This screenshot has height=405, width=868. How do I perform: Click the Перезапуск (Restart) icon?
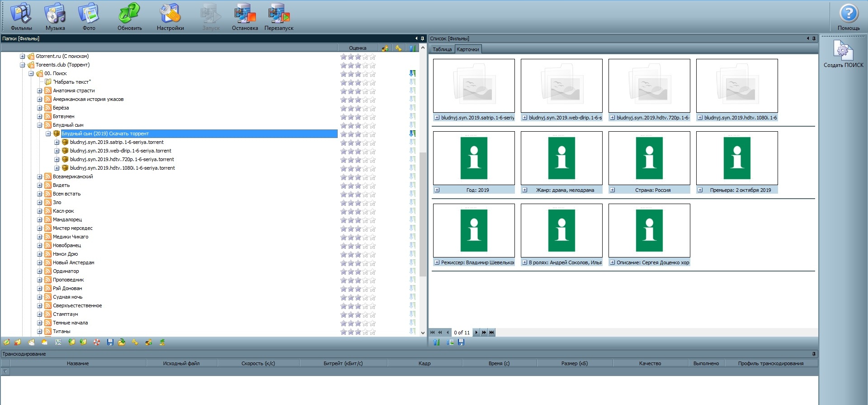pyautogui.click(x=278, y=16)
